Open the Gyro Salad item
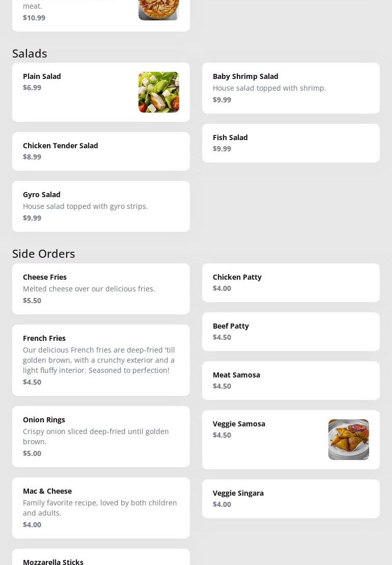The width and height of the screenshot is (392, 565). (x=101, y=206)
